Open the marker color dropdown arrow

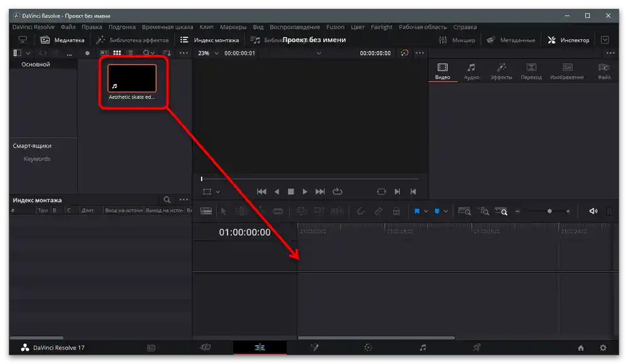(445, 211)
